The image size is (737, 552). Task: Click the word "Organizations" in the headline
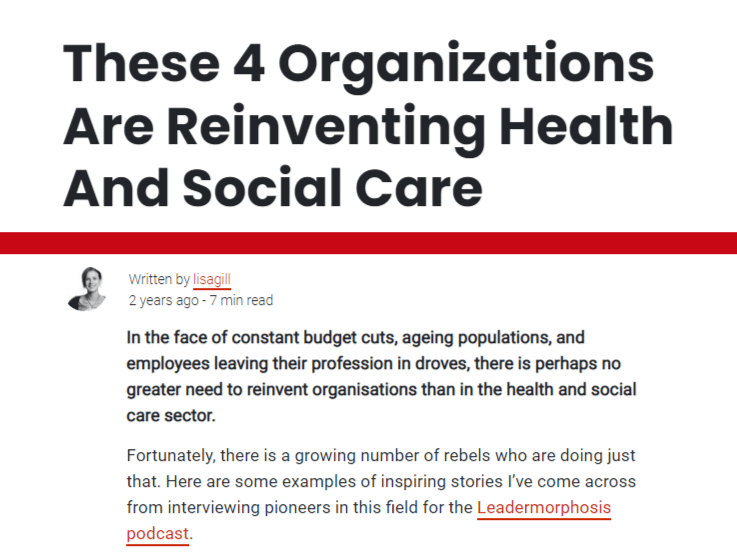(465, 62)
